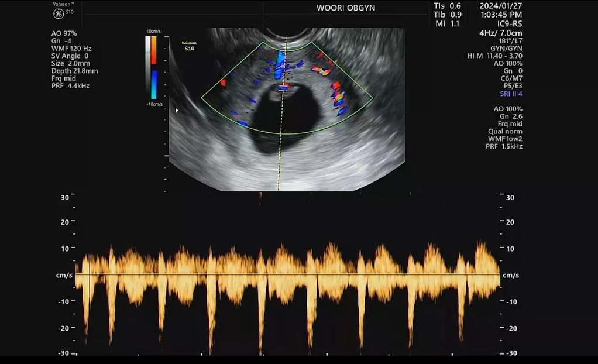Screen dimensions: 598x364
Task: Click the IC9-RS probe label
Action: (x=509, y=24)
